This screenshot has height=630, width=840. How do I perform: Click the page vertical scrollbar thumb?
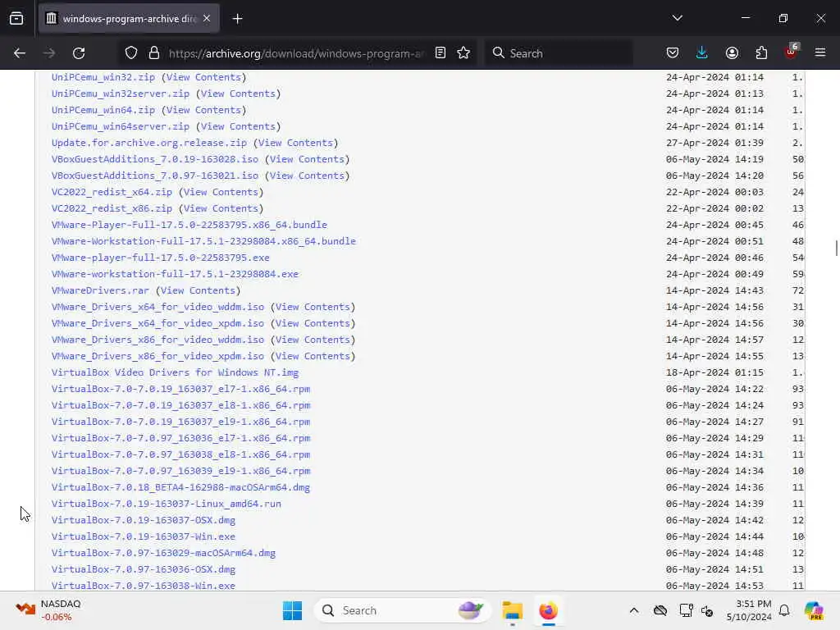(x=836, y=249)
